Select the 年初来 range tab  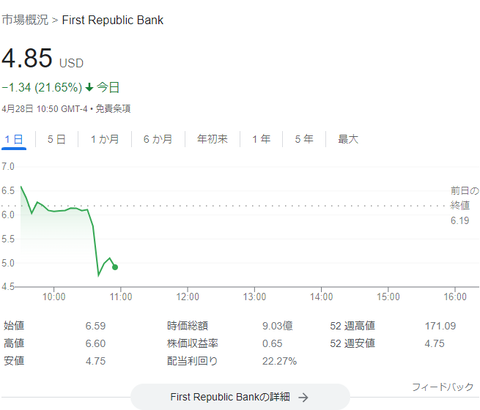coord(212,139)
